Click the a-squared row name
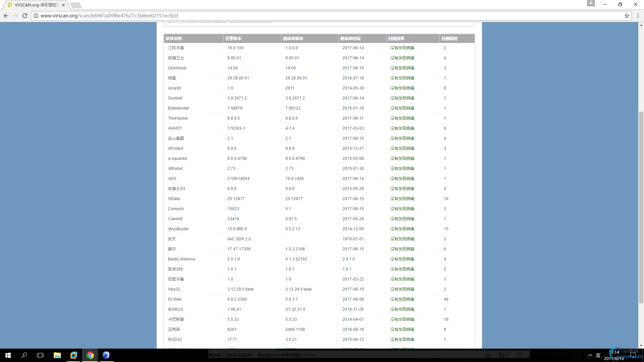The image size is (644, 362). 177,159
